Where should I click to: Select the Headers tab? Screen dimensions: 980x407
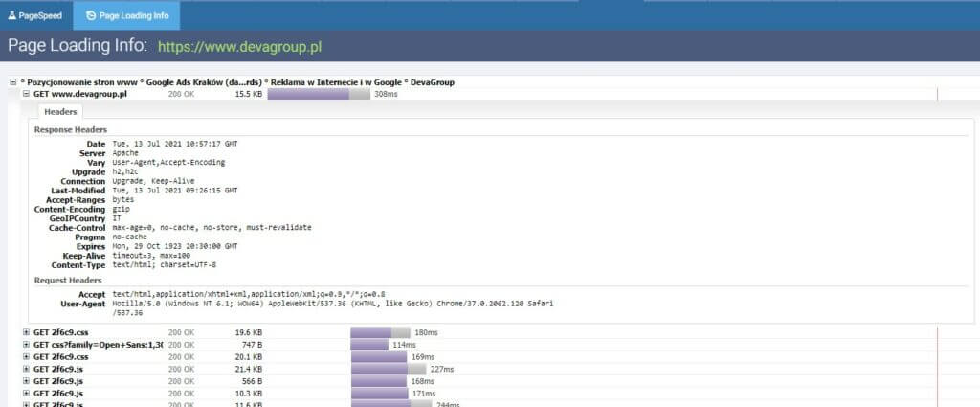[x=60, y=112]
